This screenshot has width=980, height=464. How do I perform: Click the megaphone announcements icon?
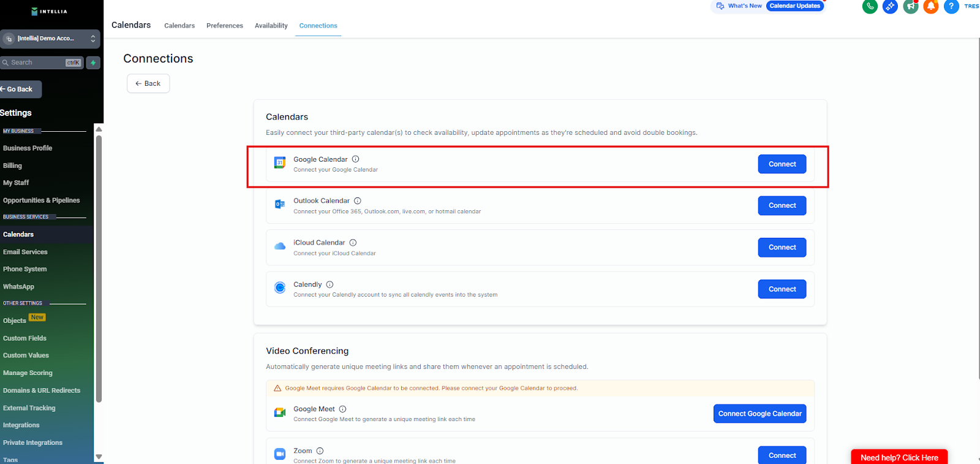(911, 7)
